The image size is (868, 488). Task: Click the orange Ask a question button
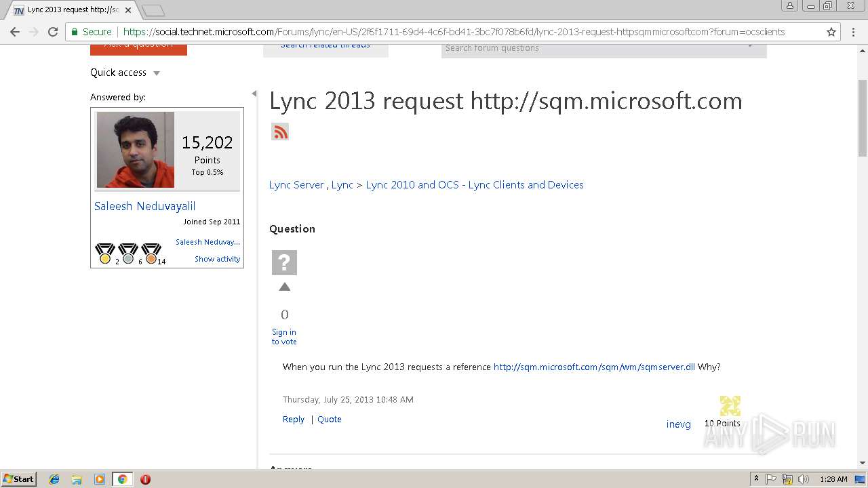coord(138,49)
